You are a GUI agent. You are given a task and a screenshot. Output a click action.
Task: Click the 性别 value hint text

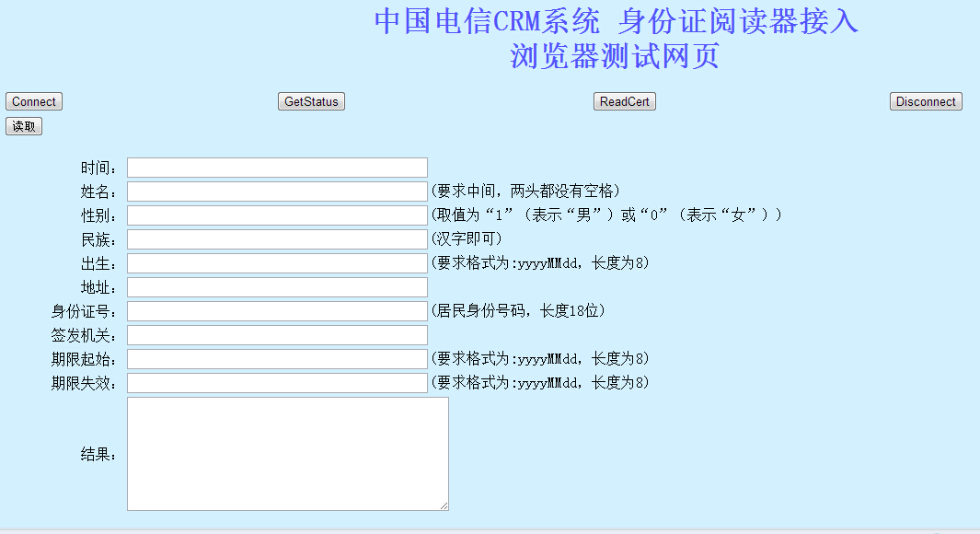pyautogui.click(x=606, y=215)
